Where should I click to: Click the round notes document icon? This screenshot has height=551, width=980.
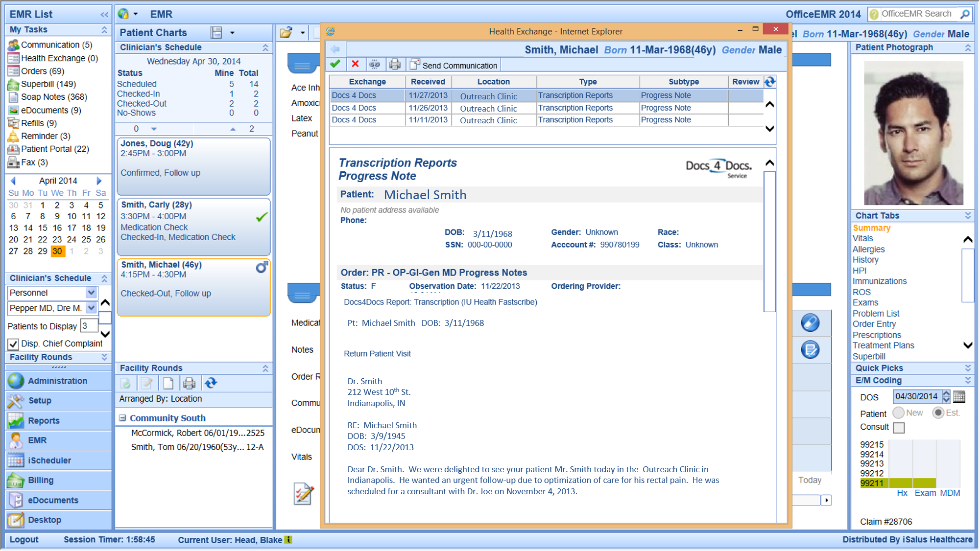coord(810,349)
